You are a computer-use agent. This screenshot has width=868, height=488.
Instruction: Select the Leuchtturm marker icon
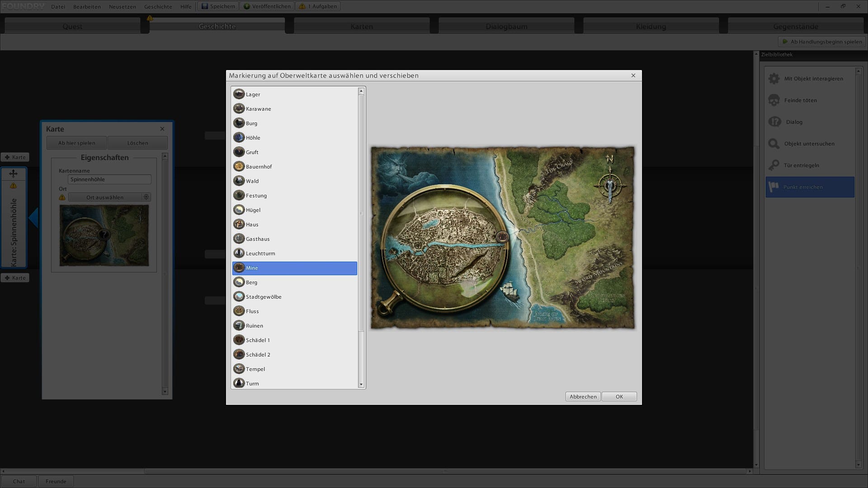point(239,253)
